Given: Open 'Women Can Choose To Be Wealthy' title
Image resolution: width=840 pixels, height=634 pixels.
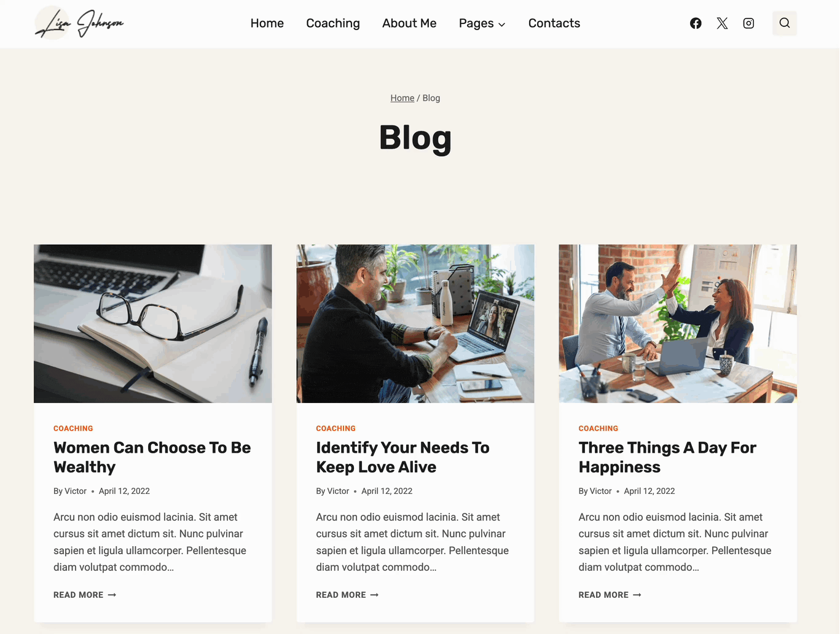Looking at the screenshot, I should coord(152,457).
